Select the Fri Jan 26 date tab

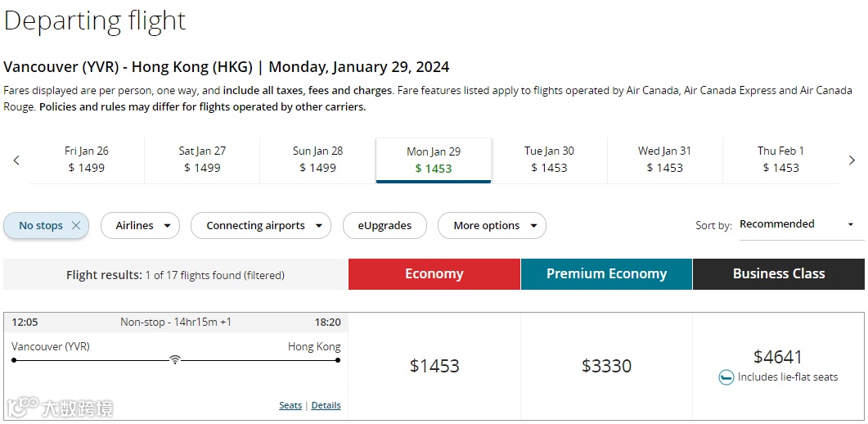coord(87,160)
